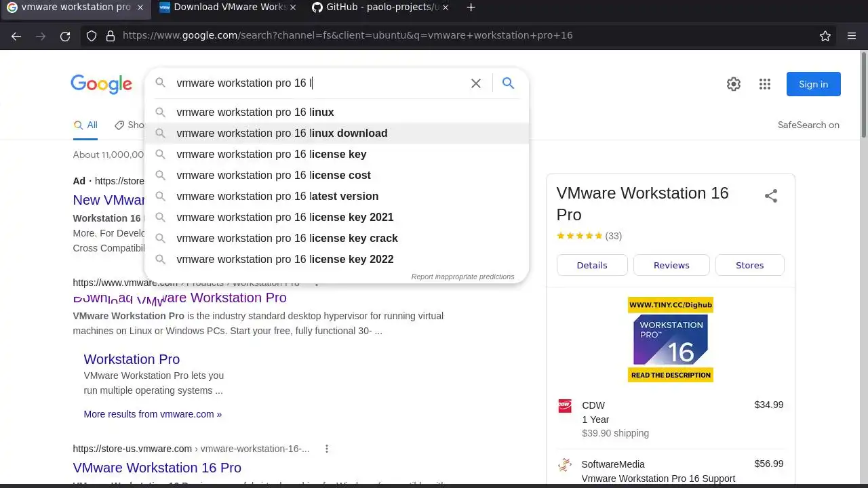The image size is (868, 488).
Task: Click the padlock site info icon
Action: [111, 36]
